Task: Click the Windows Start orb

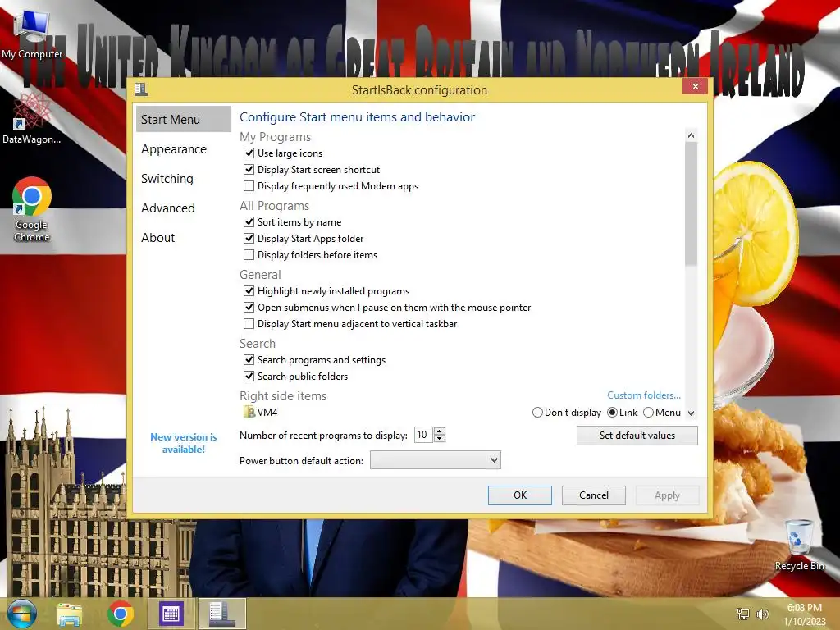Action: pyautogui.click(x=22, y=614)
